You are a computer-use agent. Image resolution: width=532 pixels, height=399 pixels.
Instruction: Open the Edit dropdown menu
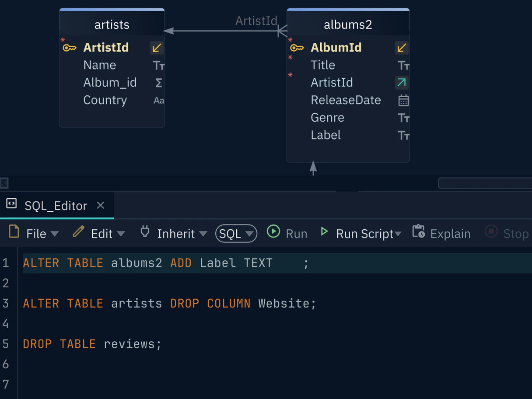pos(121,234)
